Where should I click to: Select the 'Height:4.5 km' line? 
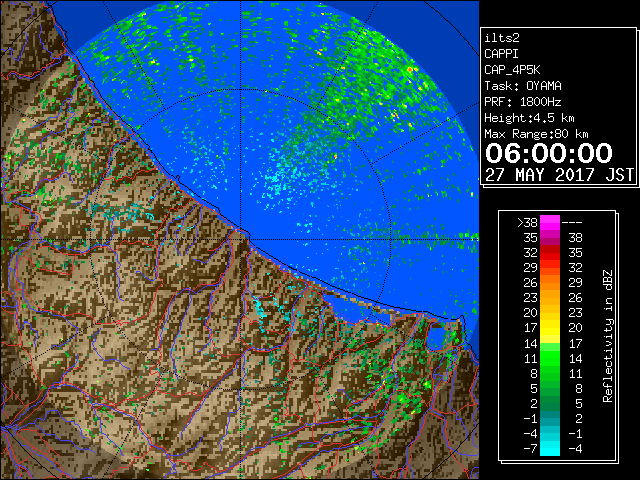tap(529, 118)
